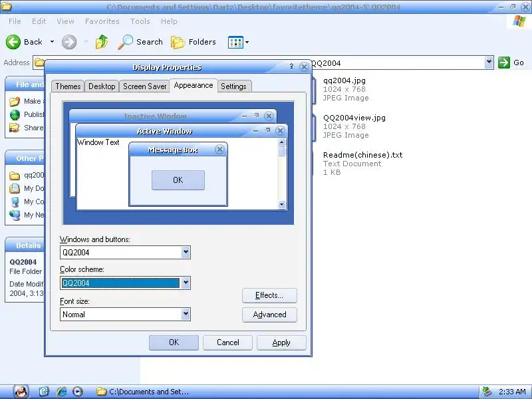Image resolution: width=532 pixels, height=399 pixels.
Task: Toggle the Folders pane button
Action: [194, 42]
